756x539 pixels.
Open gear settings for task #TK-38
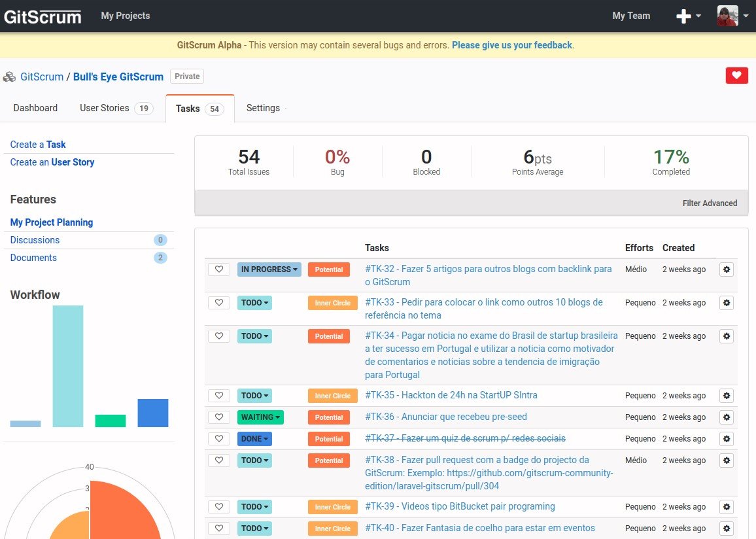(727, 461)
